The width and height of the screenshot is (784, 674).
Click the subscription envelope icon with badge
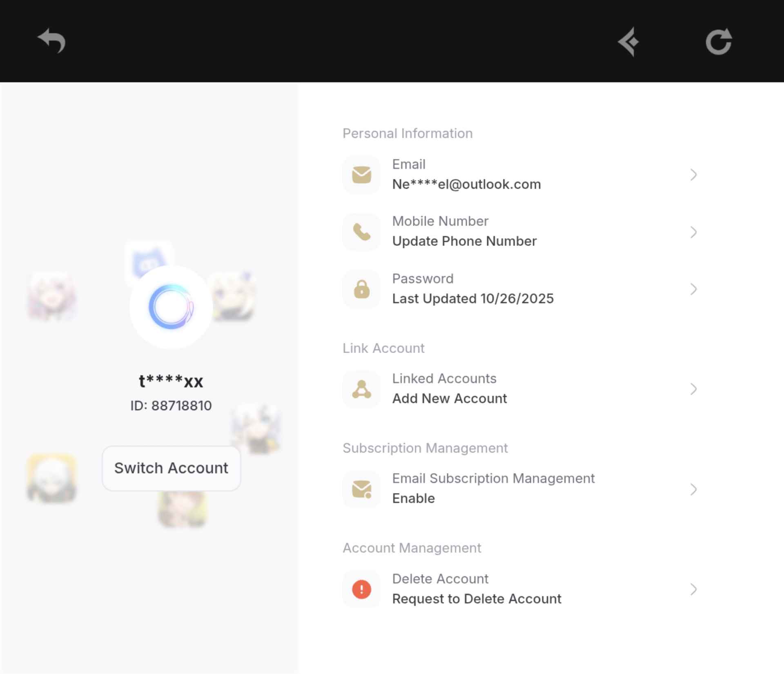coord(361,489)
